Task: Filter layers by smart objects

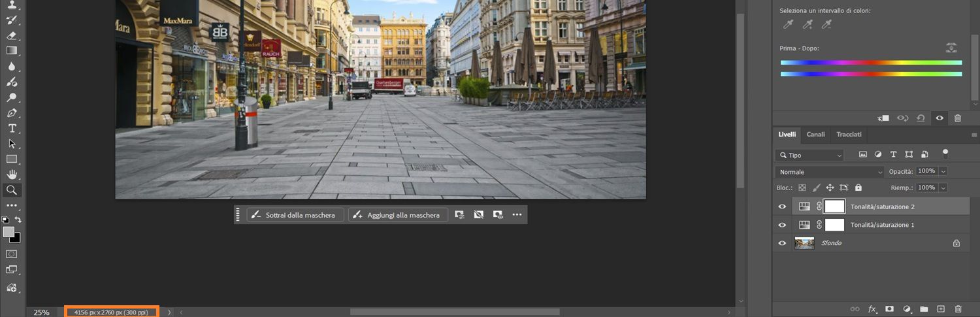Action: point(924,155)
